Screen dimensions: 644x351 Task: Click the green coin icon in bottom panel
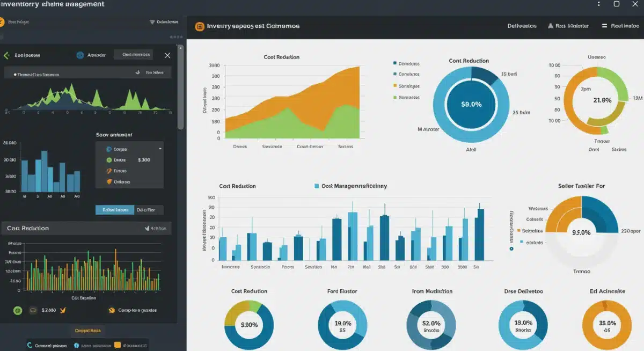[18, 310]
